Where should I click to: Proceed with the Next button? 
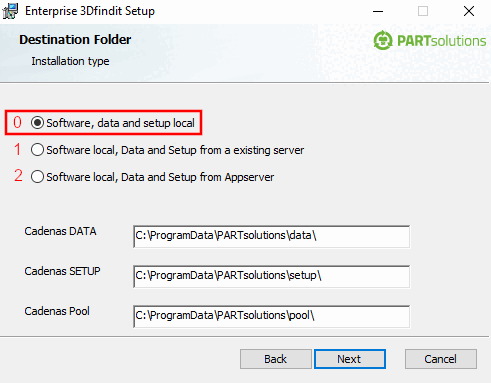coord(350,359)
